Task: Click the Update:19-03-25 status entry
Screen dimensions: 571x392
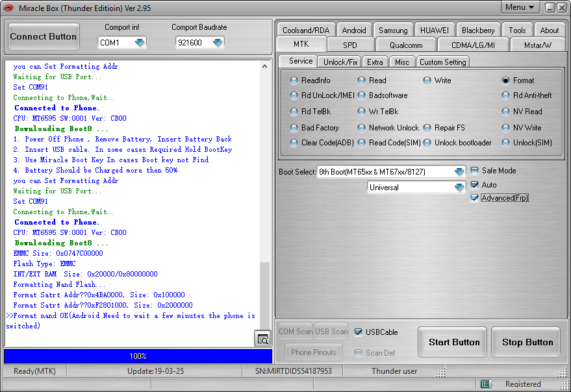Action: [x=155, y=371]
